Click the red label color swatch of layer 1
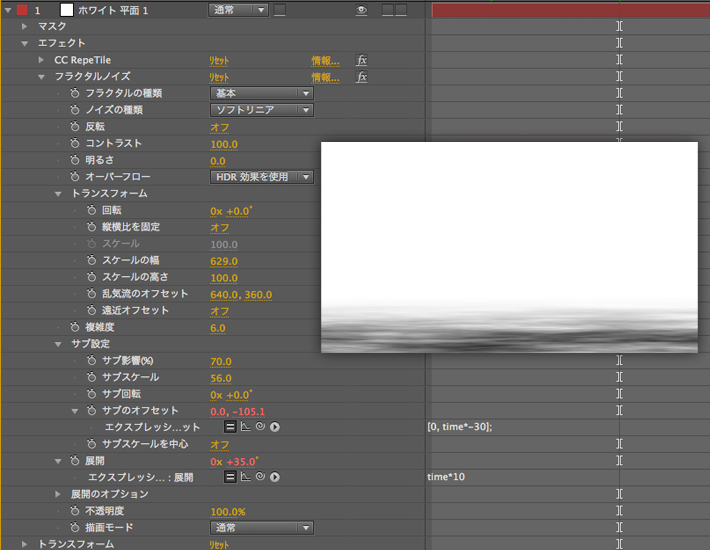 [22, 10]
